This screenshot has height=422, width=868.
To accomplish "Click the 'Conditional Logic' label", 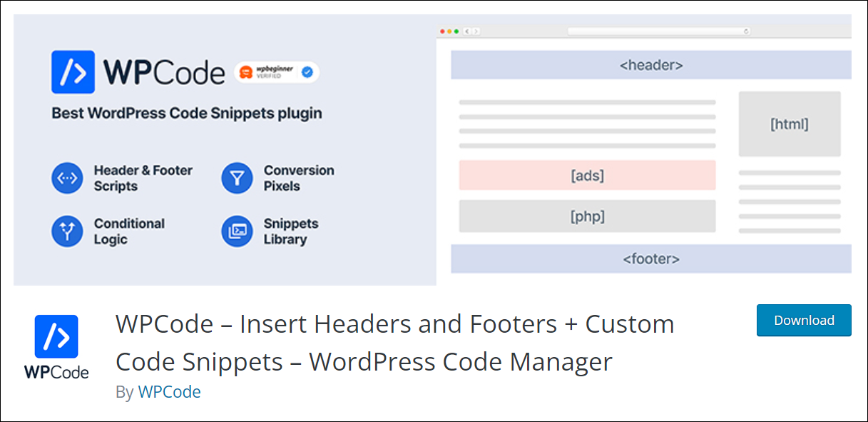I will pyautogui.click(x=129, y=231).
